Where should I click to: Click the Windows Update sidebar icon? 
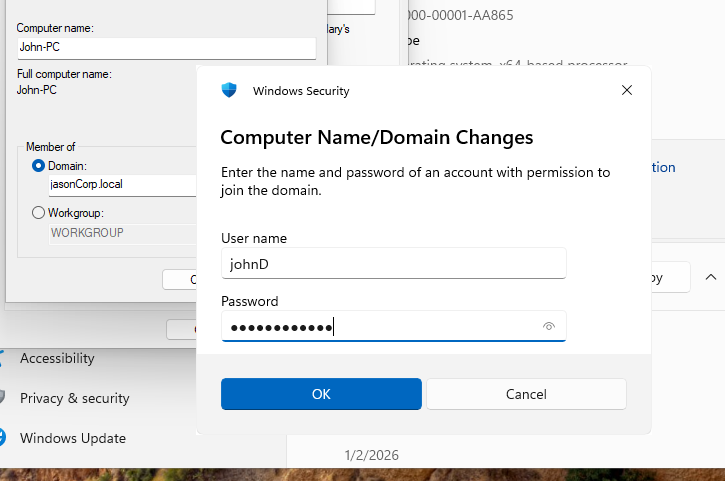[2, 438]
